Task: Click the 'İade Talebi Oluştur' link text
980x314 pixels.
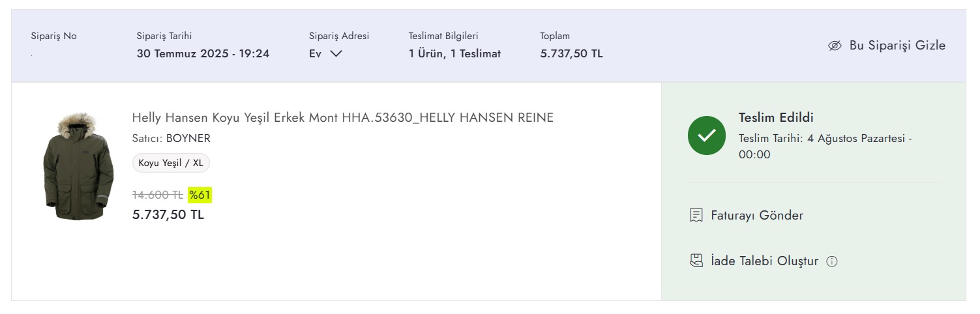Action: [764, 261]
